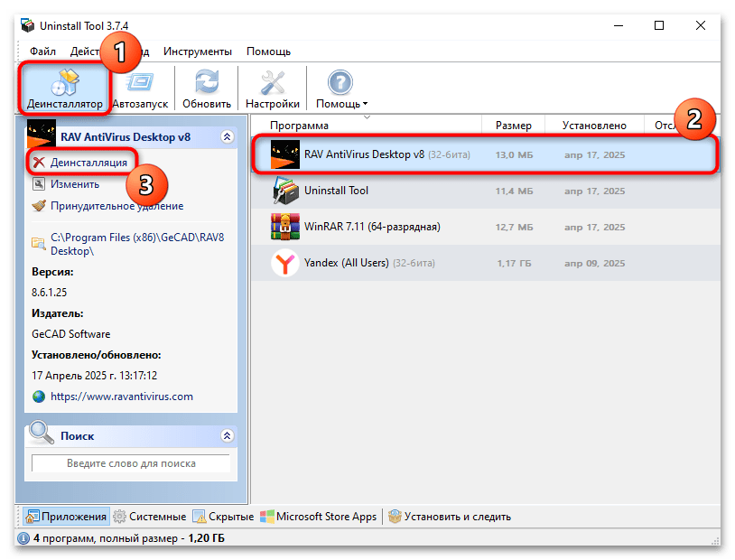Click the magnifier icon of Поиск panel
Image resolution: width=735 pixels, height=560 pixels.
pyautogui.click(x=42, y=432)
